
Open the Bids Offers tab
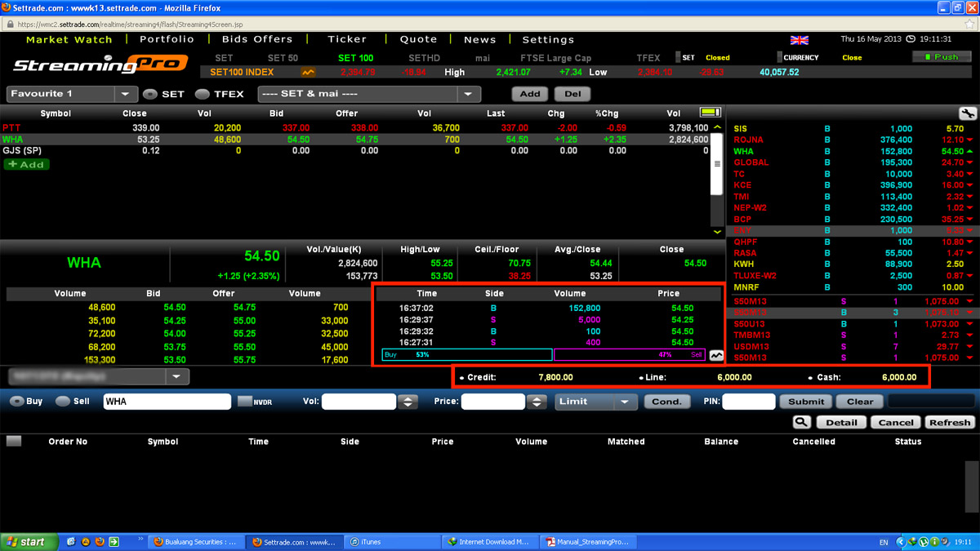click(257, 39)
